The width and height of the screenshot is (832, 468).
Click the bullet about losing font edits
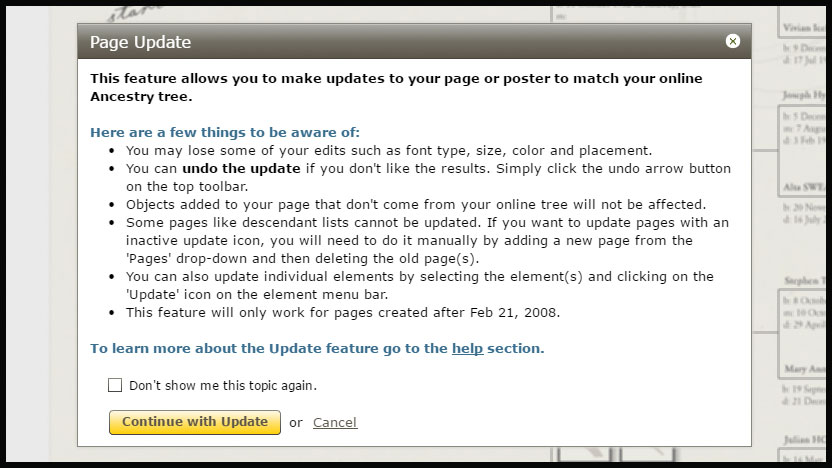point(388,151)
